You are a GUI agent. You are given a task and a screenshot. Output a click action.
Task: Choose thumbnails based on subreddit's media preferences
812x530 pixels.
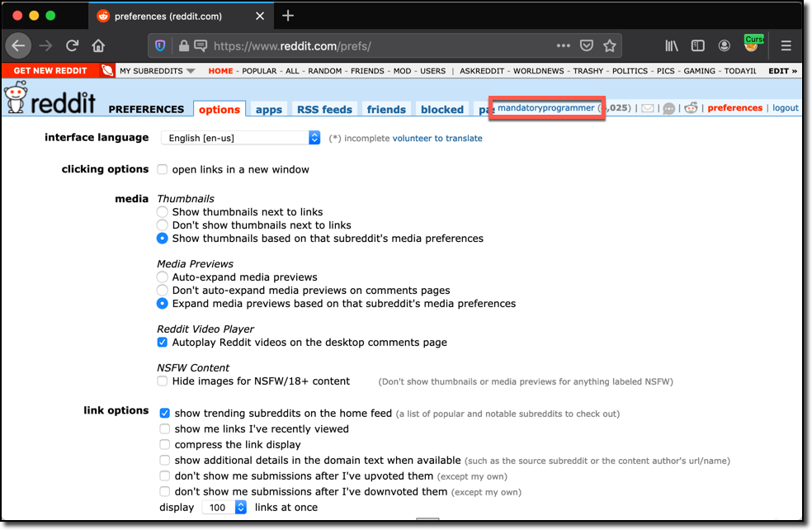[x=162, y=239]
